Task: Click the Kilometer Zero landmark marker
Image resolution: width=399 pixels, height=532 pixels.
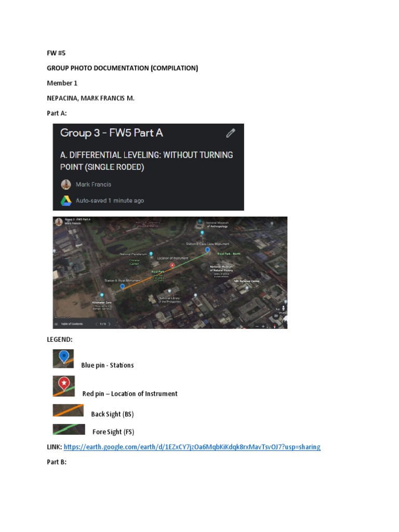Action: [x=101, y=296]
